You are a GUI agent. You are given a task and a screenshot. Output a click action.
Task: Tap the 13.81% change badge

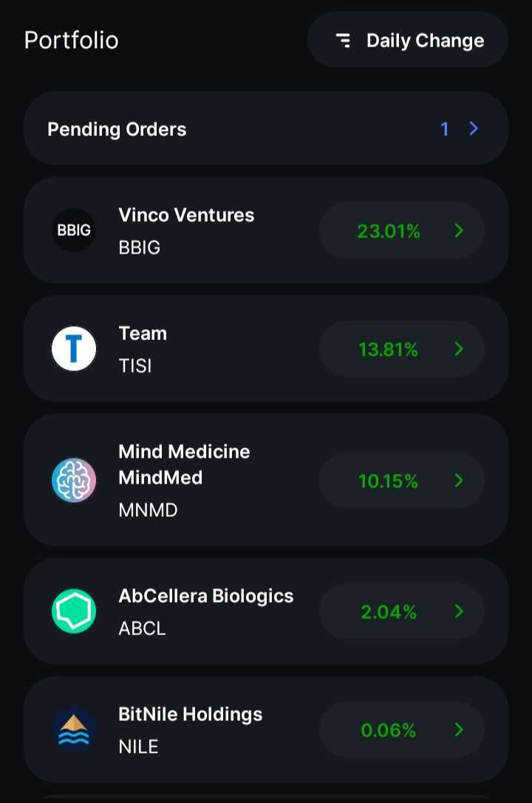(x=389, y=349)
